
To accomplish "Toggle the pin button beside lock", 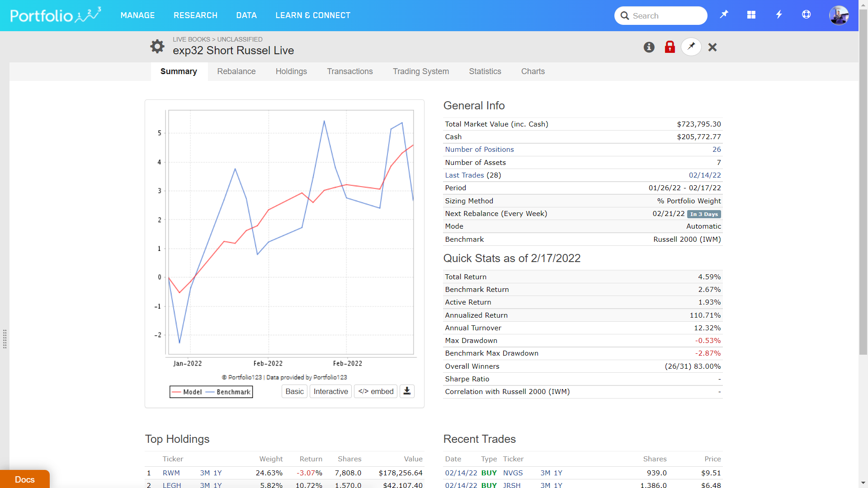I will click(x=691, y=47).
